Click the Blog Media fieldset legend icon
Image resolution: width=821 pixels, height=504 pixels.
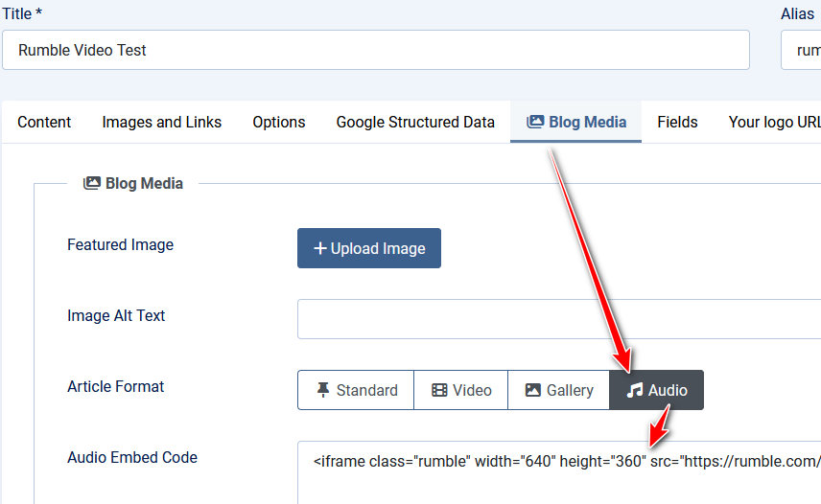tap(92, 183)
